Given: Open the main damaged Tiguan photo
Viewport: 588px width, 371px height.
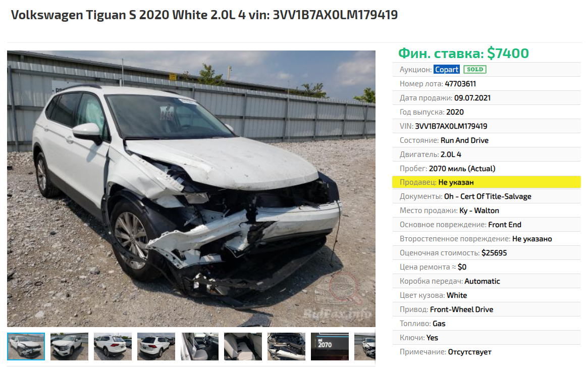Looking at the screenshot, I should pyautogui.click(x=191, y=189).
